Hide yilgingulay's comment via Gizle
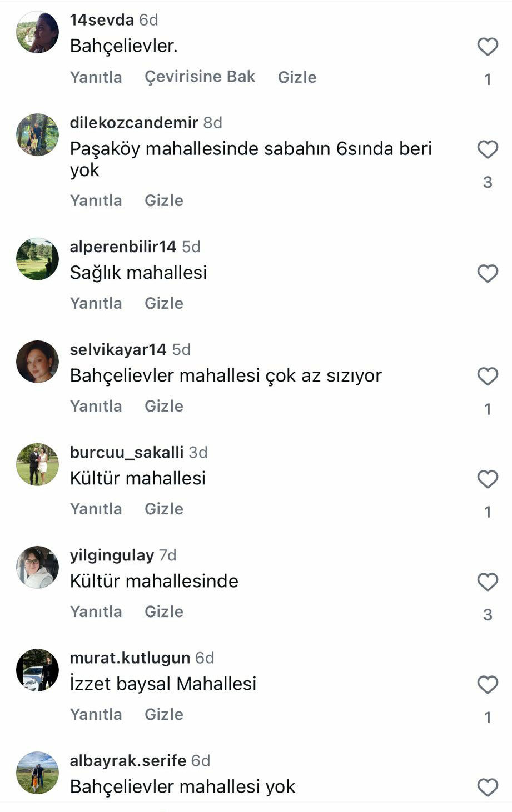 163,611
